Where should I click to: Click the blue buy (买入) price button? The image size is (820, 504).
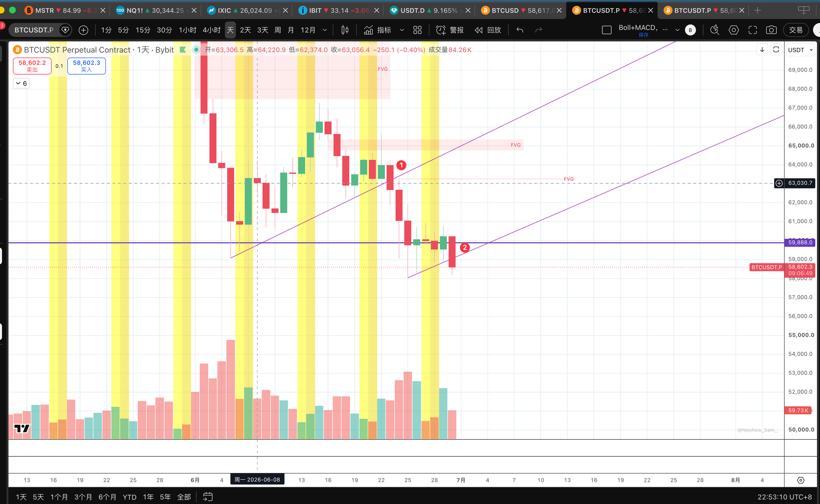pos(87,66)
